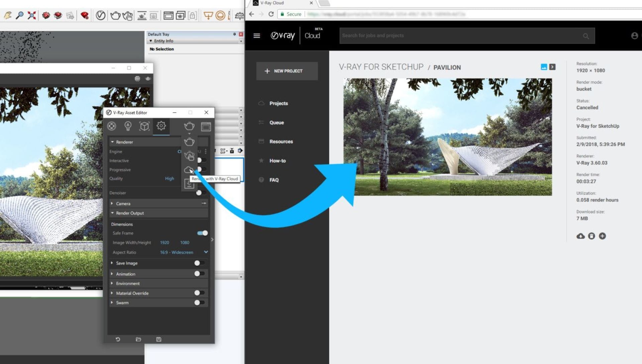Screen dimensions: 642x364
Task: Collapse the Render Output section
Action: (112, 213)
